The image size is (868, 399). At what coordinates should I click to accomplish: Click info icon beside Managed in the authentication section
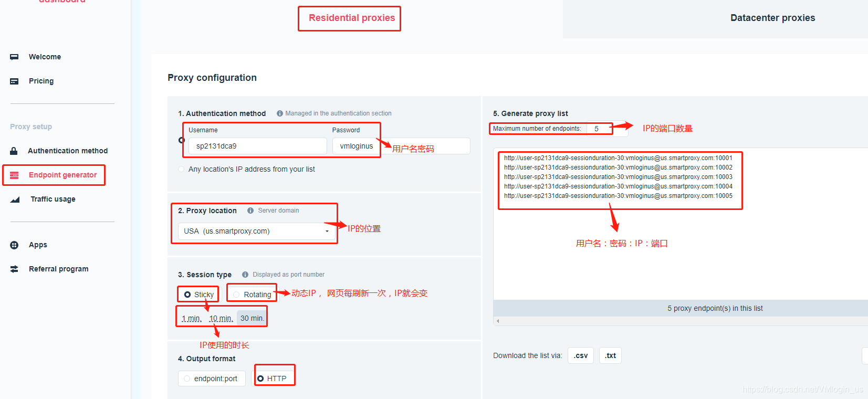point(280,113)
